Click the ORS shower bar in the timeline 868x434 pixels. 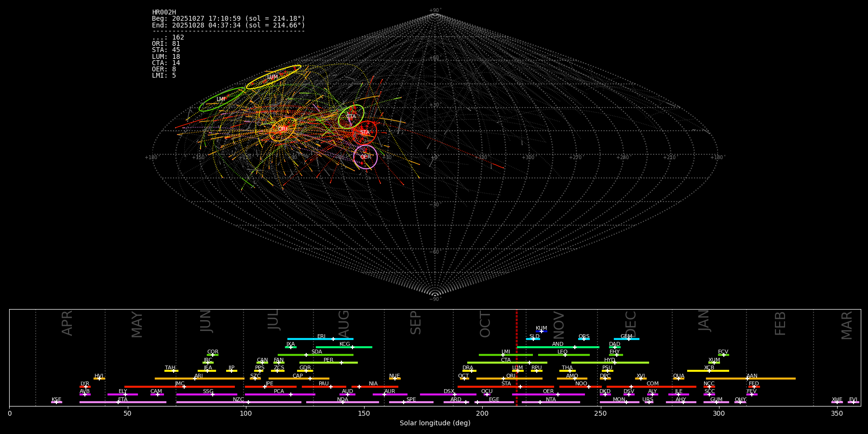point(584,339)
